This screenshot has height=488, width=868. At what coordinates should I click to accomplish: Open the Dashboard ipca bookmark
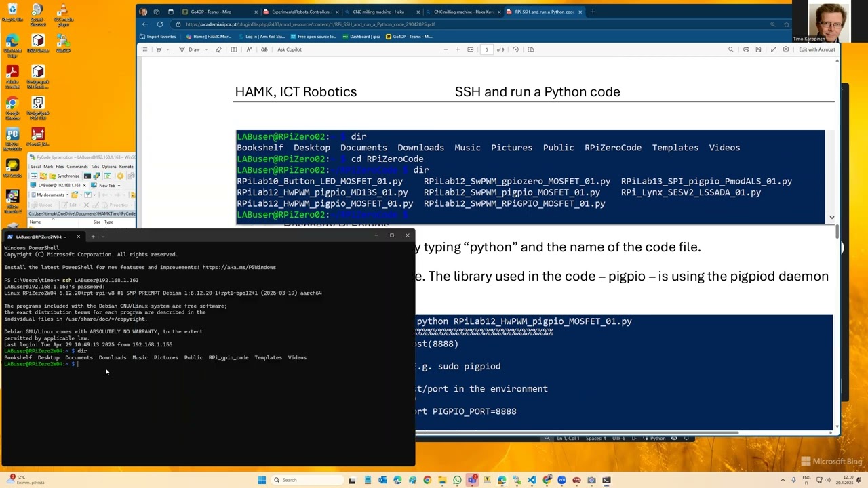click(x=362, y=37)
